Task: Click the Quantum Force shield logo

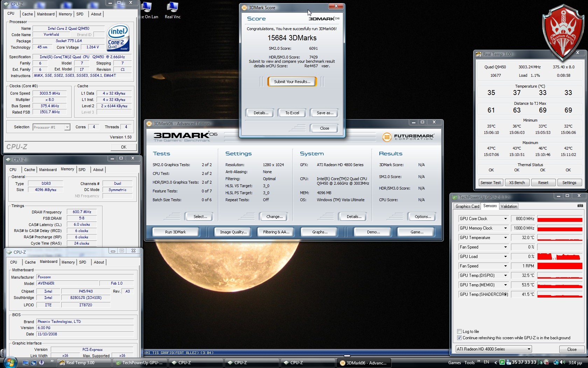Action: coord(563,32)
